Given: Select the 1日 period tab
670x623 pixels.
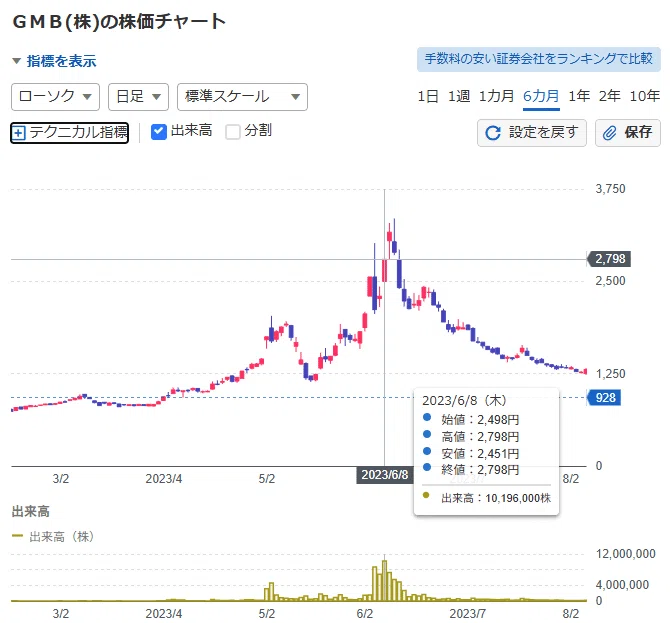Looking at the screenshot, I should tap(428, 96).
